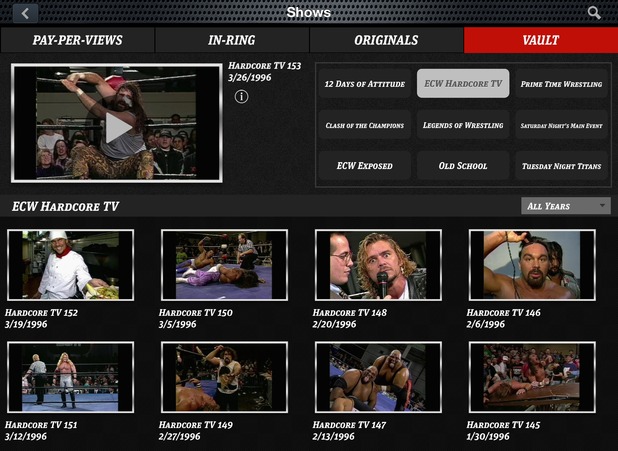The width and height of the screenshot is (618, 451).
Task: Click the 'Hardcore TV 148' caption
Action: [x=350, y=313]
